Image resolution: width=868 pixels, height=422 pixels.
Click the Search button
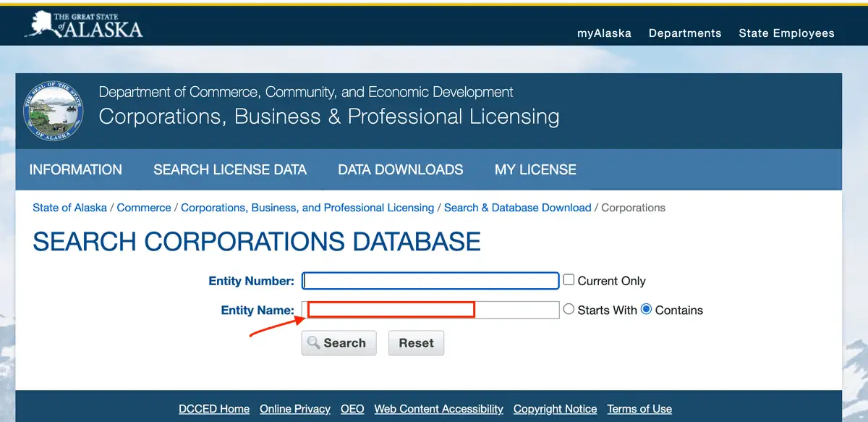click(339, 343)
